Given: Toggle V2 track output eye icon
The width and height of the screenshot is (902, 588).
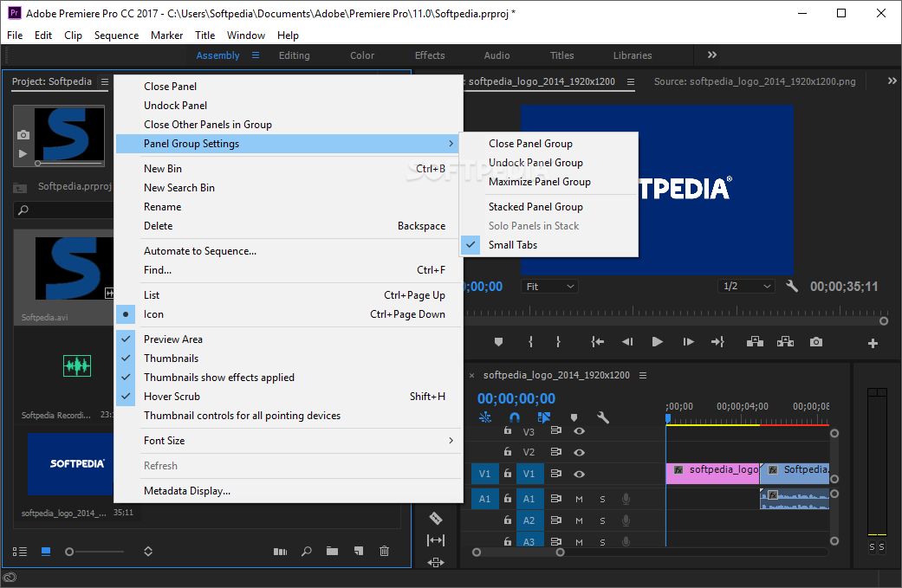Looking at the screenshot, I should [x=580, y=452].
